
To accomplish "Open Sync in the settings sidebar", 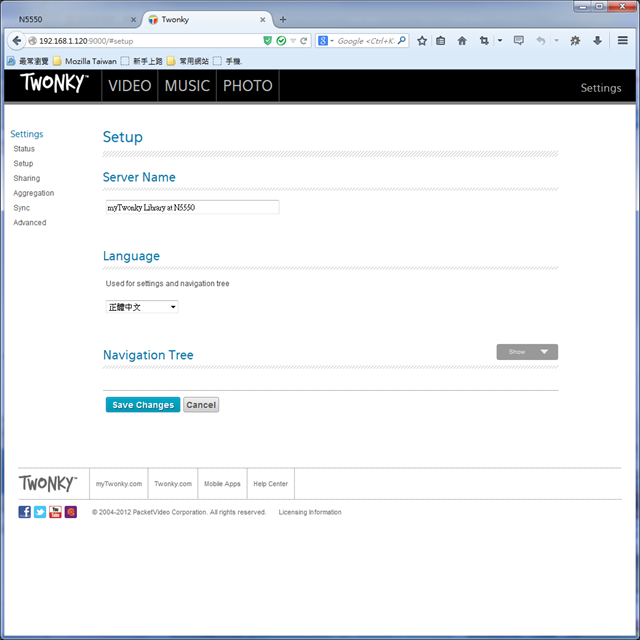I will click(22, 208).
